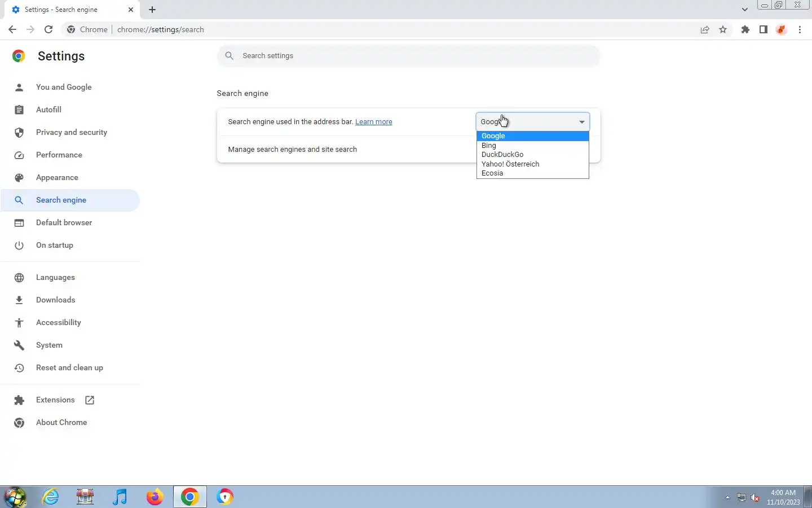Choose DuckDuckGo in the dropdown list
The image size is (812, 508).
pos(533,155)
